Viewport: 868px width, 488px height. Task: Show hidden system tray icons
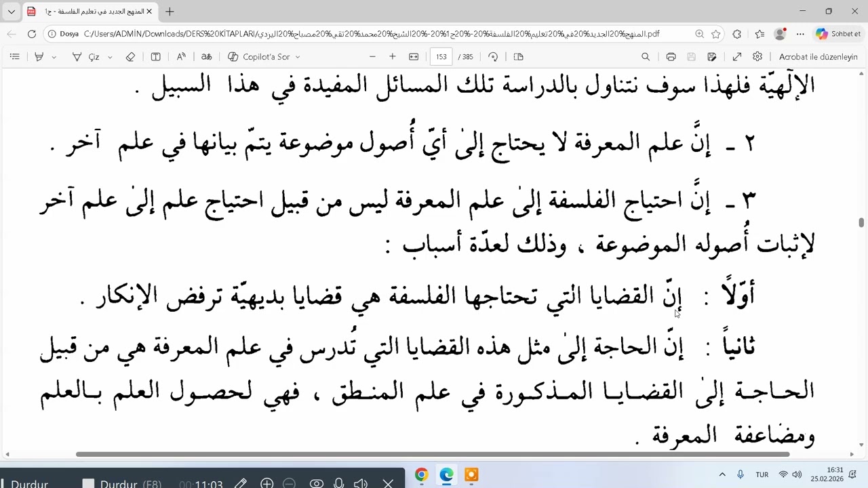(722, 475)
